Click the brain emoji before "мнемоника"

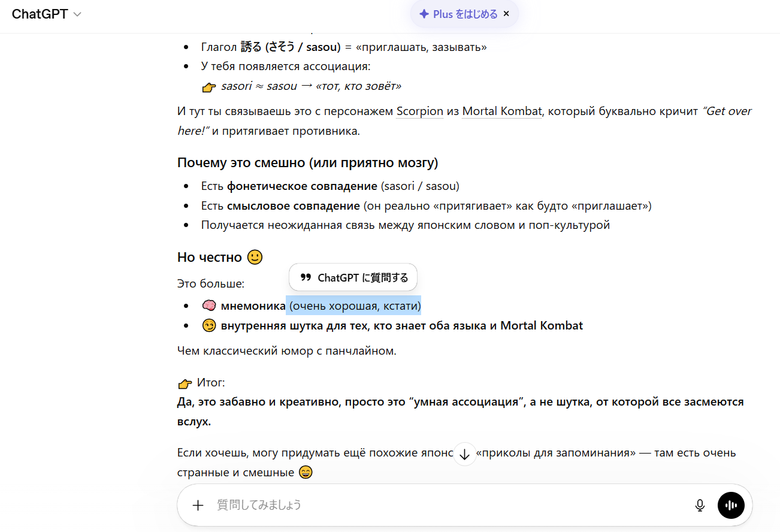[x=209, y=306]
